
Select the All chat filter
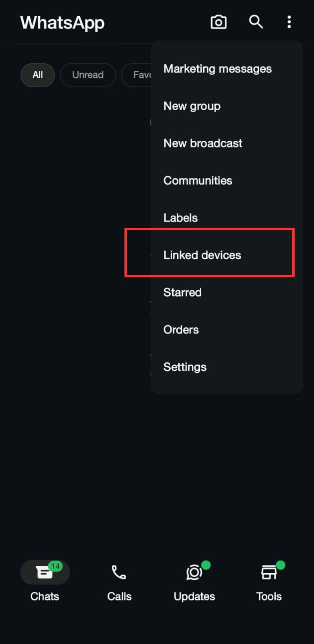click(x=37, y=75)
